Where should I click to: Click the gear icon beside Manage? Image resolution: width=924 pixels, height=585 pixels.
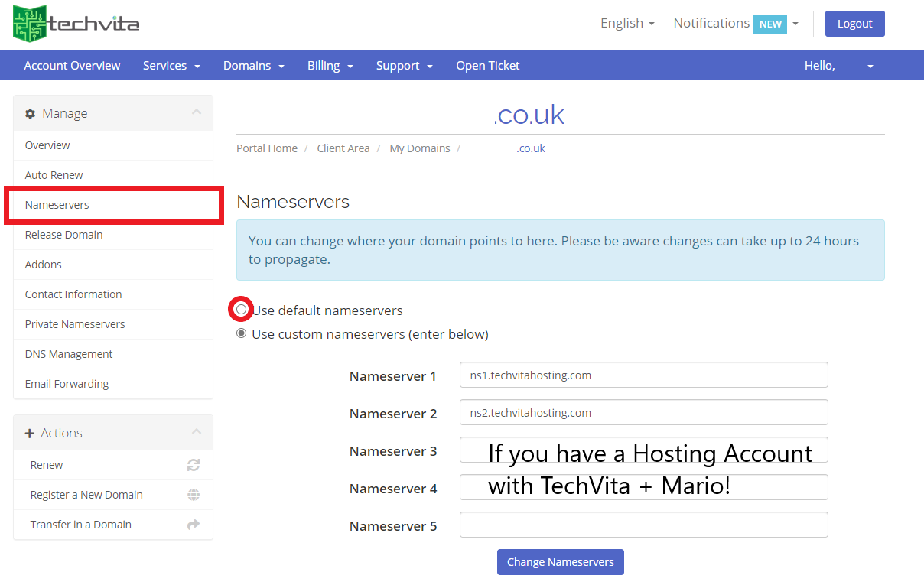pyautogui.click(x=30, y=112)
